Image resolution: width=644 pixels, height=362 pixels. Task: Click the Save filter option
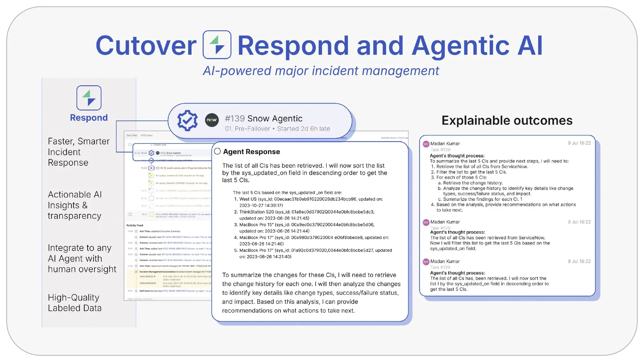(x=131, y=135)
